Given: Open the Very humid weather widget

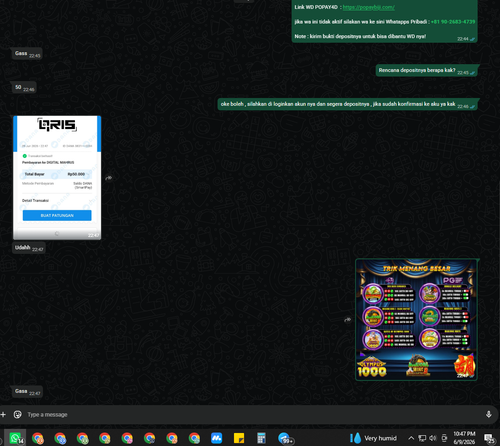Looking at the screenshot, I should click(x=373, y=438).
